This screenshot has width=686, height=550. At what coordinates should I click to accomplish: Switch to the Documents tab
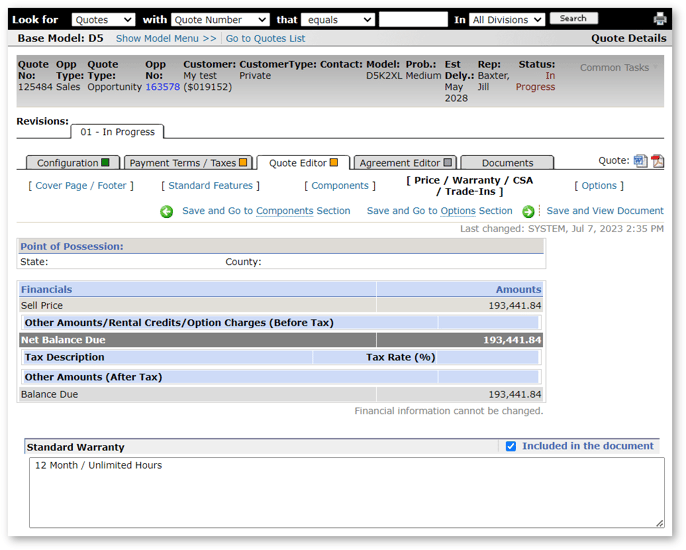pos(507,163)
